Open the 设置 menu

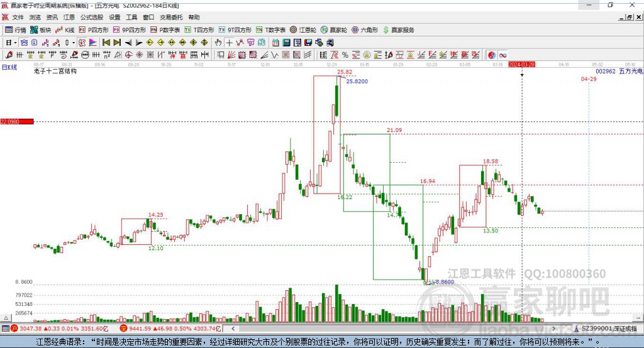[x=114, y=17]
